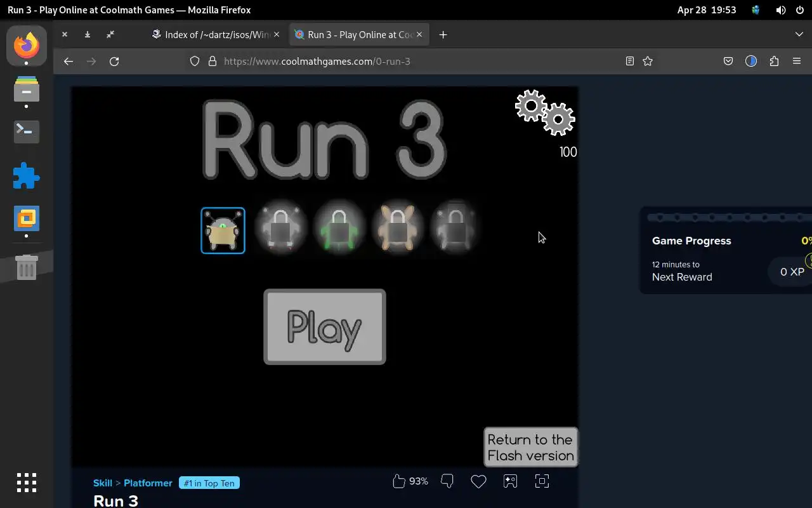Open the blue puzzle extensions app in dock

27,175
